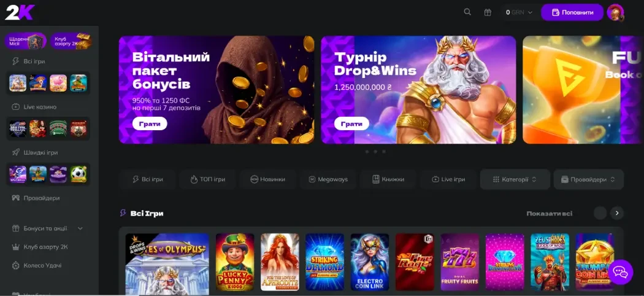Click the 2K logo
Image resolution: width=644 pixels, height=296 pixels.
coord(20,12)
